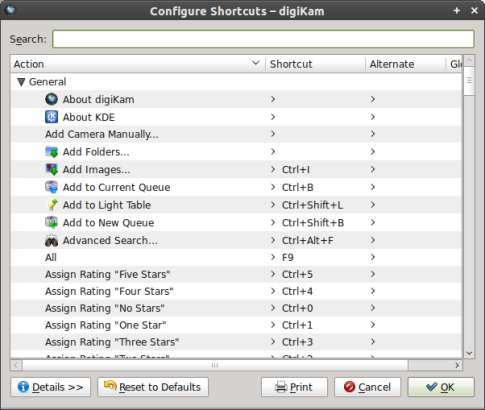Click the Print button
The height and width of the screenshot is (410, 485).
click(x=294, y=387)
